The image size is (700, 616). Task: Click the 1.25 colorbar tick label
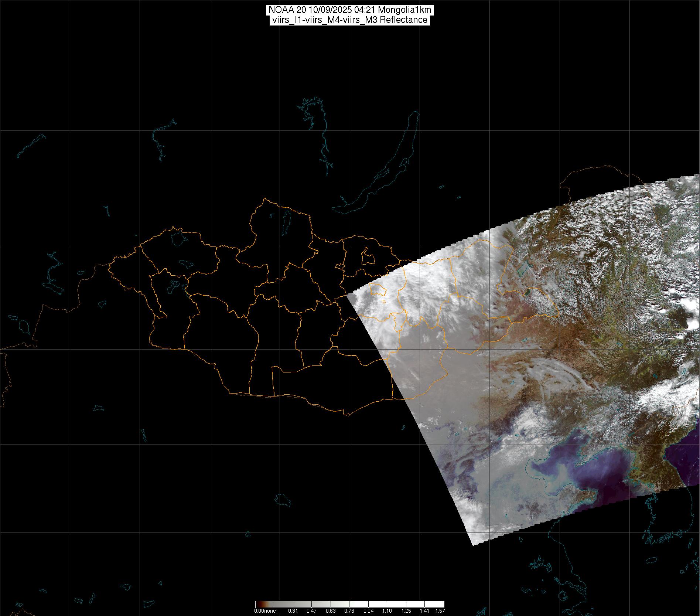[x=406, y=611]
